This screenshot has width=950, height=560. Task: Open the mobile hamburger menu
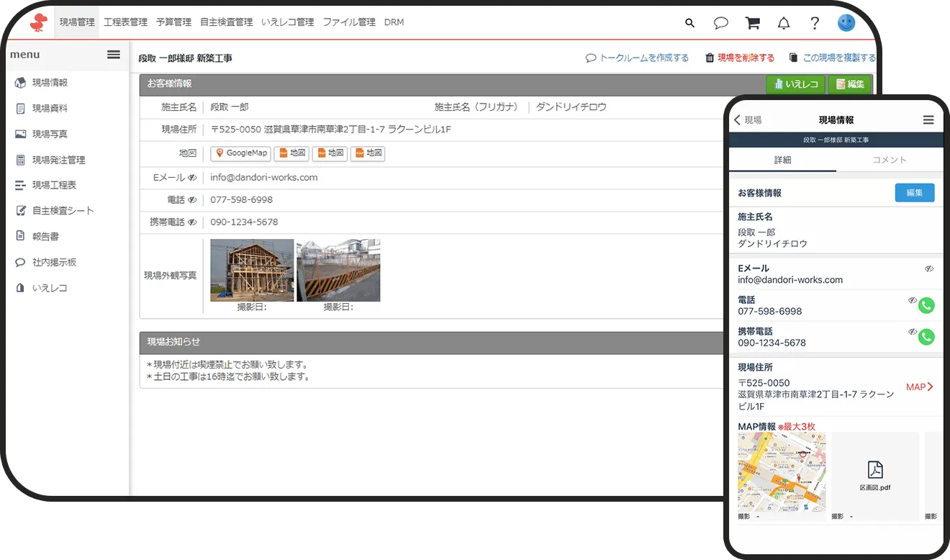click(928, 120)
